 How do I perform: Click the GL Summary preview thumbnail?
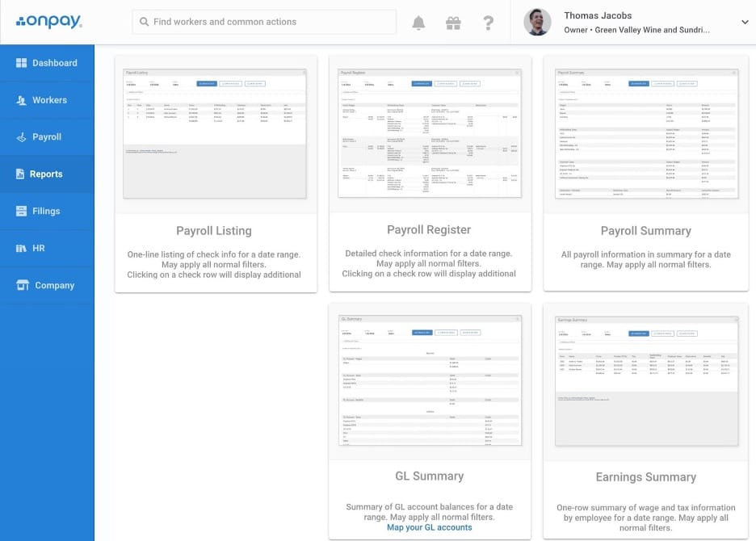(x=429, y=380)
